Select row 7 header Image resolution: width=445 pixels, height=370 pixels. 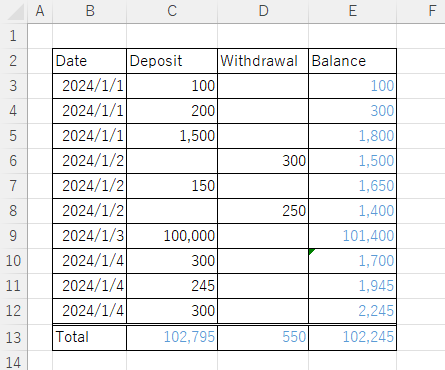tap(13, 186)
